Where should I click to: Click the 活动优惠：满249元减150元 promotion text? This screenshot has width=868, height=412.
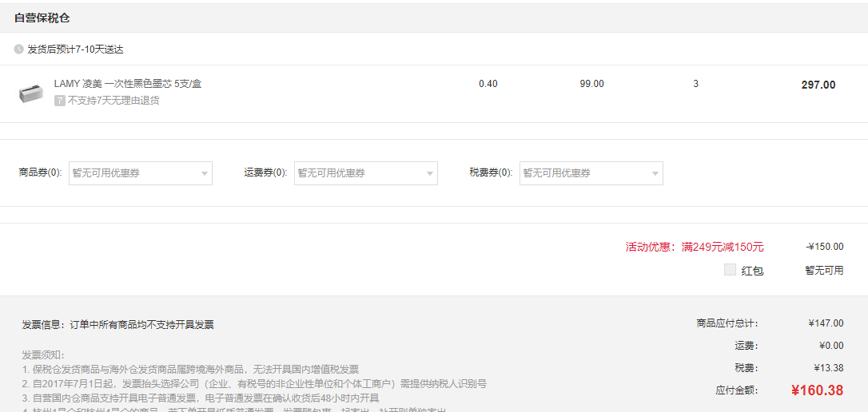695,247
